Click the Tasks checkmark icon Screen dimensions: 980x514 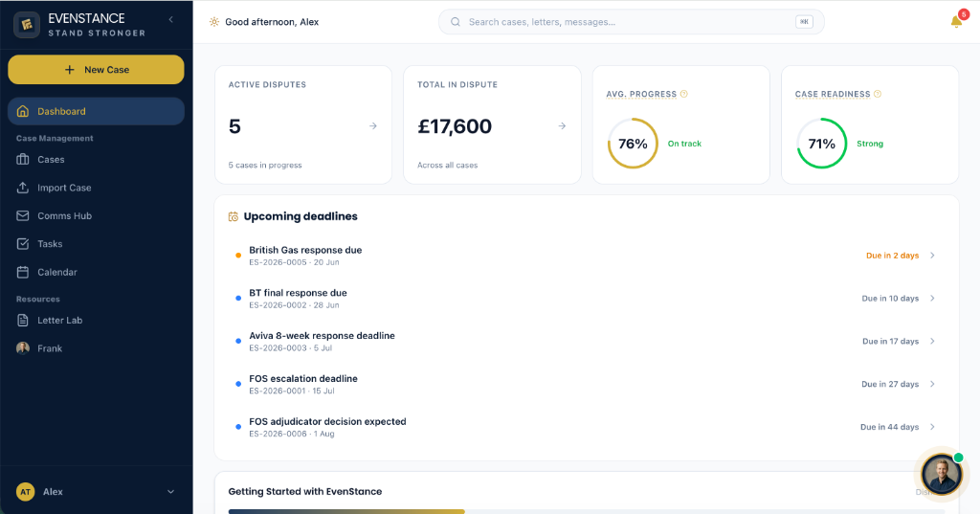tap(23, 244)
